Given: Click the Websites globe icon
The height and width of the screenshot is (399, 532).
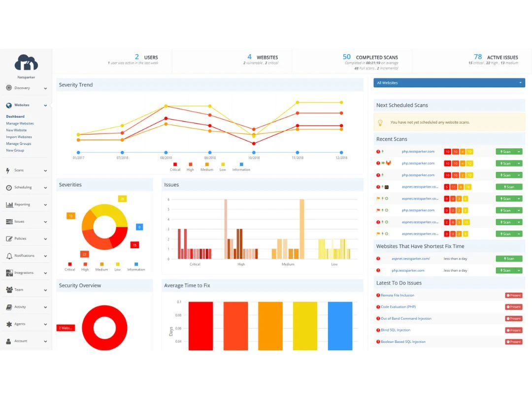Looking at the screenshot, I should [9, 105].
